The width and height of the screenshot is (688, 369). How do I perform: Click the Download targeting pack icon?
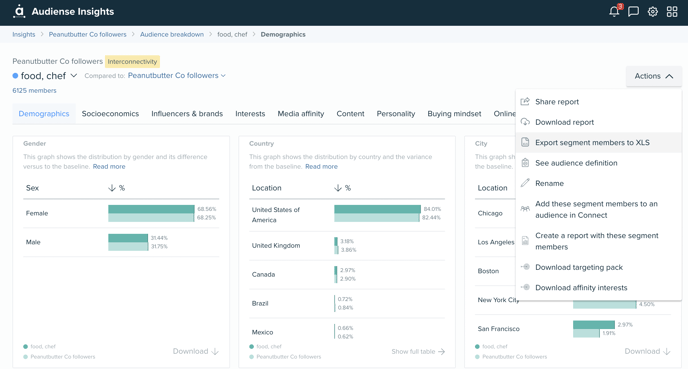tap(525, 267)
